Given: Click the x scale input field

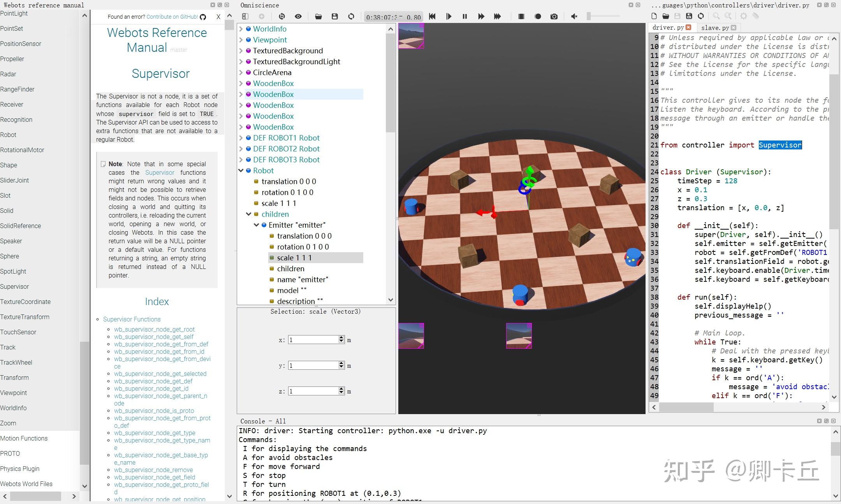Looking at the screenshot, I should [313, 340].
